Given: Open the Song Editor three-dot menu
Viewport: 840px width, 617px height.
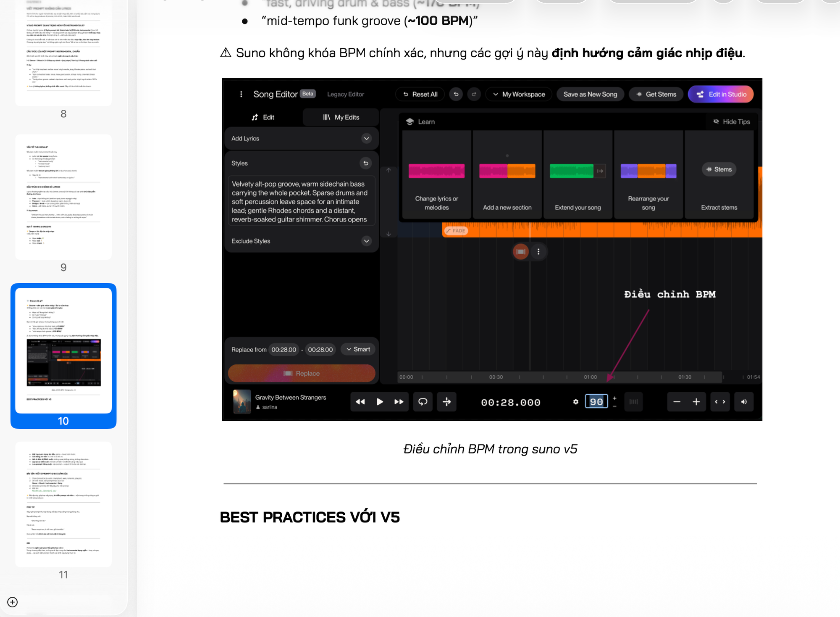Looking at the screenshot, I should pos(241,94).
